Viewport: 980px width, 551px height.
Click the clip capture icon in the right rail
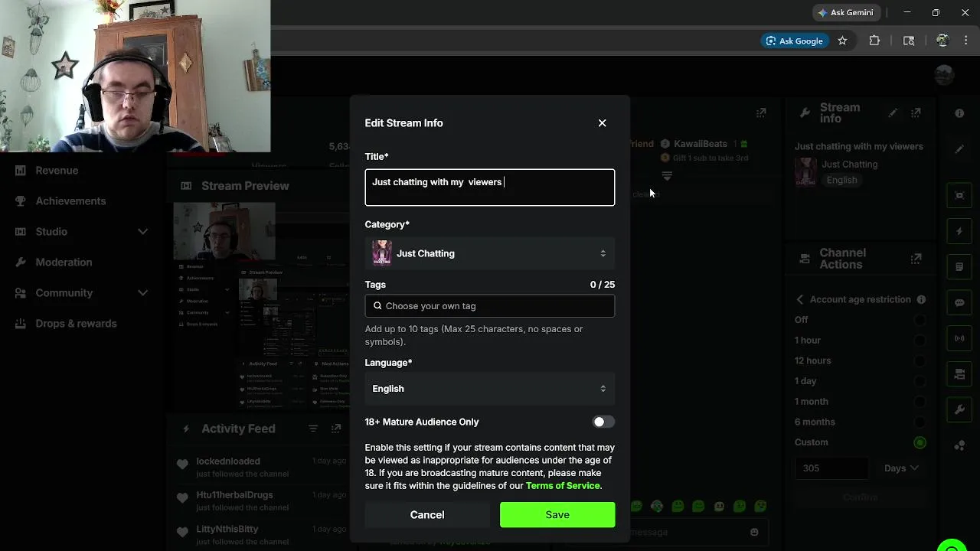[x=959, y=195]
